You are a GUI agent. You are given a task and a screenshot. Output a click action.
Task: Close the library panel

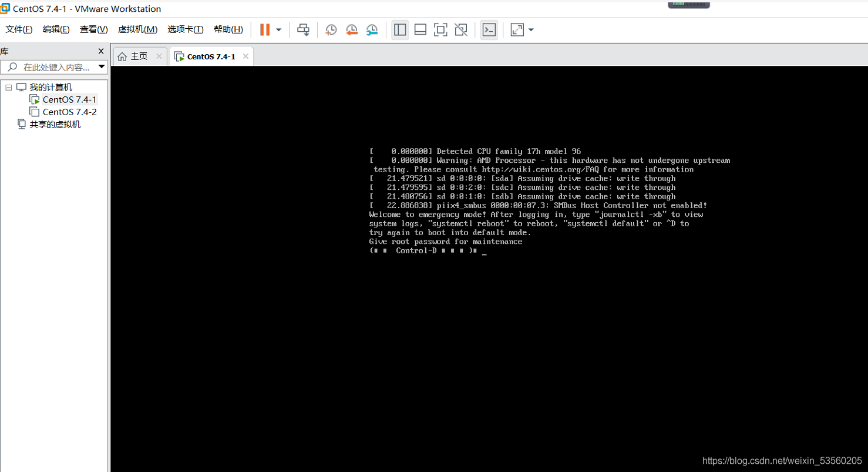[101, 51]
